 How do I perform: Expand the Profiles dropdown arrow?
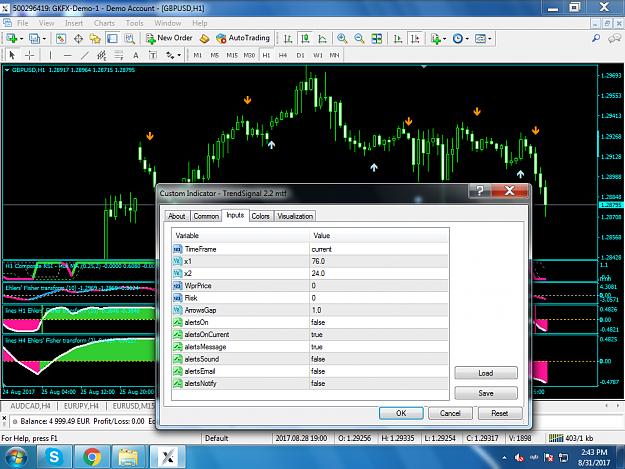pyautogui.click(x=44, y=39)
